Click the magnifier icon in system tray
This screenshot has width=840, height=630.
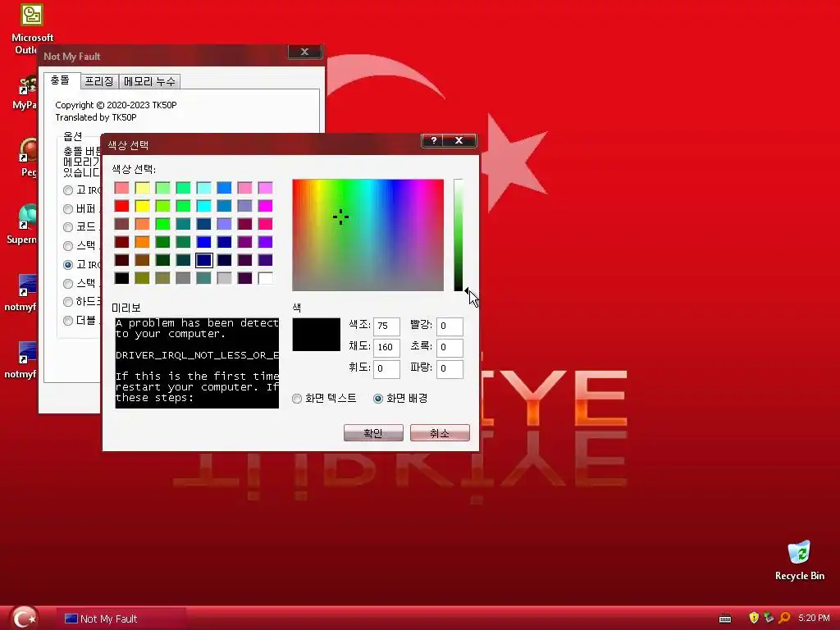point(785,618)
